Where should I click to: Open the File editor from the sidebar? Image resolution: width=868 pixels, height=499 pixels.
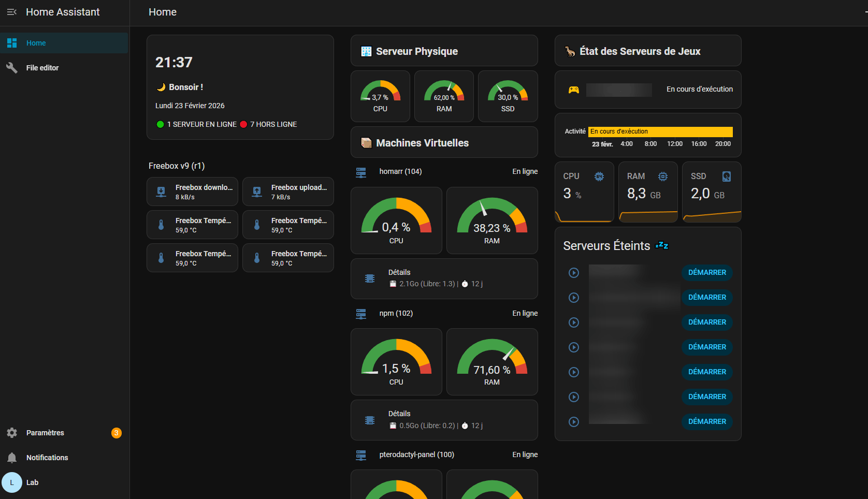pyautogui.click(x=42, y=68)
